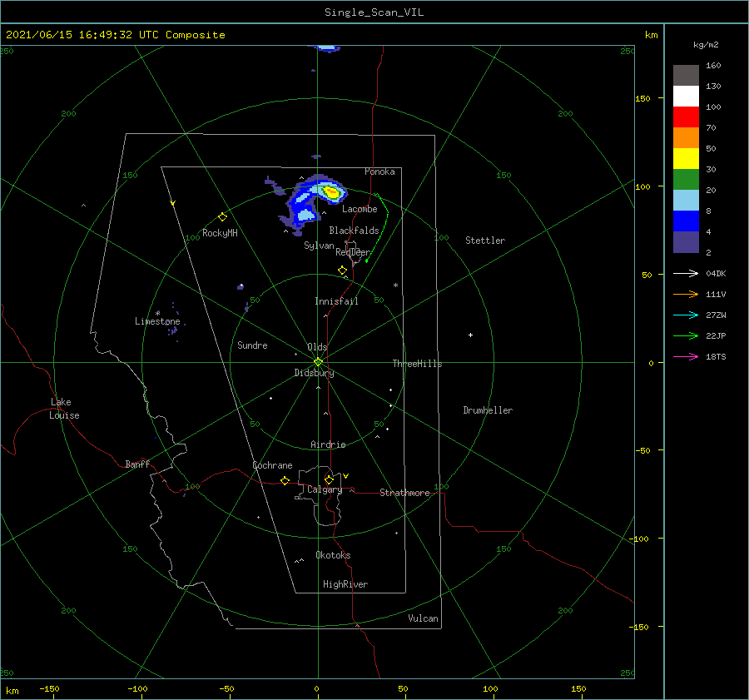
Task: Select the Innisfail town label
Action: coord(336,301)
